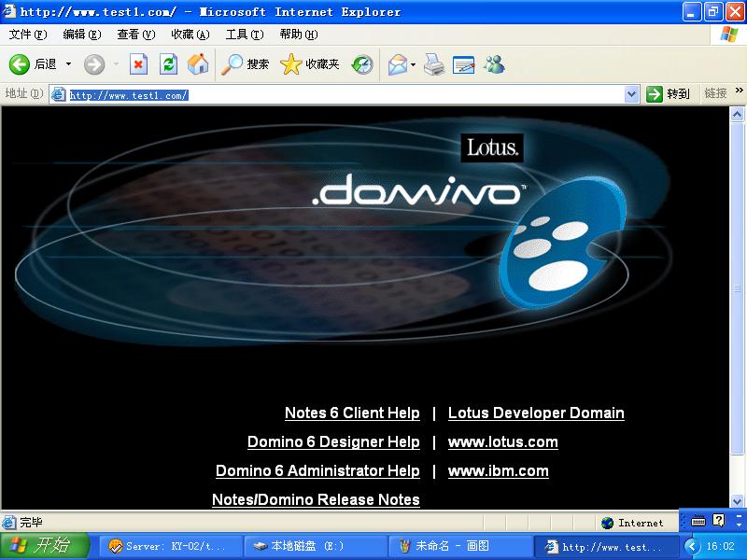Click the Edit page icon

coord(463,64)
